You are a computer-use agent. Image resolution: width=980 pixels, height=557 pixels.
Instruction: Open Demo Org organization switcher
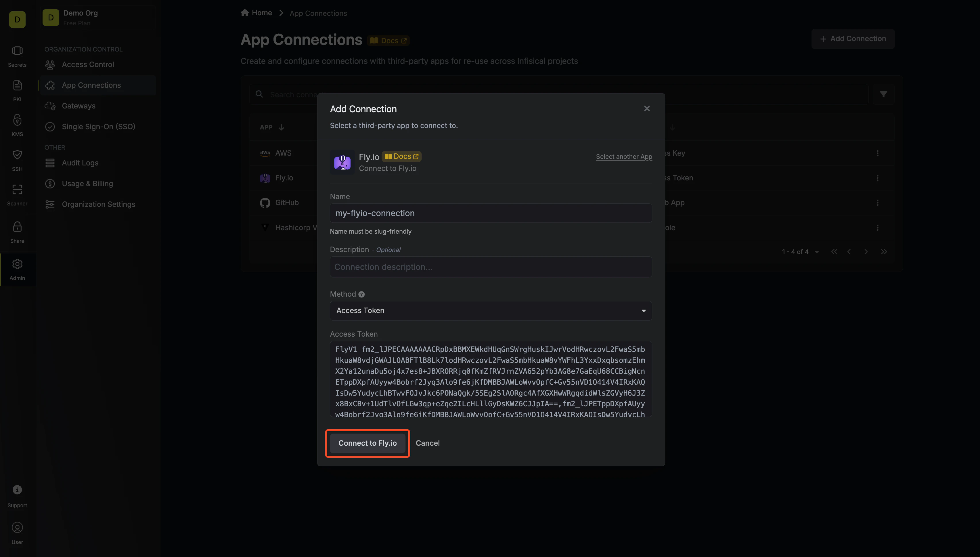pos(98,18)
